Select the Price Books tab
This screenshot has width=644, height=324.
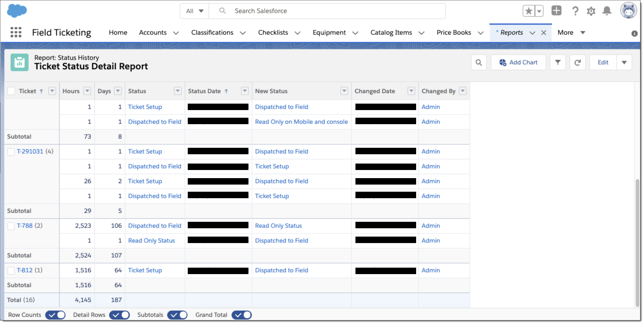(453, 32)
